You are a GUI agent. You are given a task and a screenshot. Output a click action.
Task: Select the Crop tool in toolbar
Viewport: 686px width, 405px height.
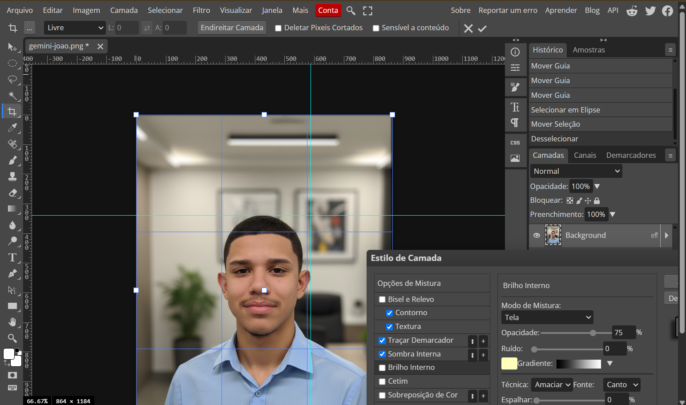tap(12, 112)
